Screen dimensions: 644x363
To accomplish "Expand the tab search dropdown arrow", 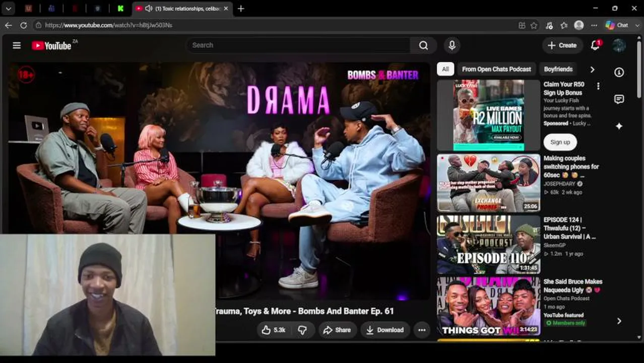I will tap(9, 9).
